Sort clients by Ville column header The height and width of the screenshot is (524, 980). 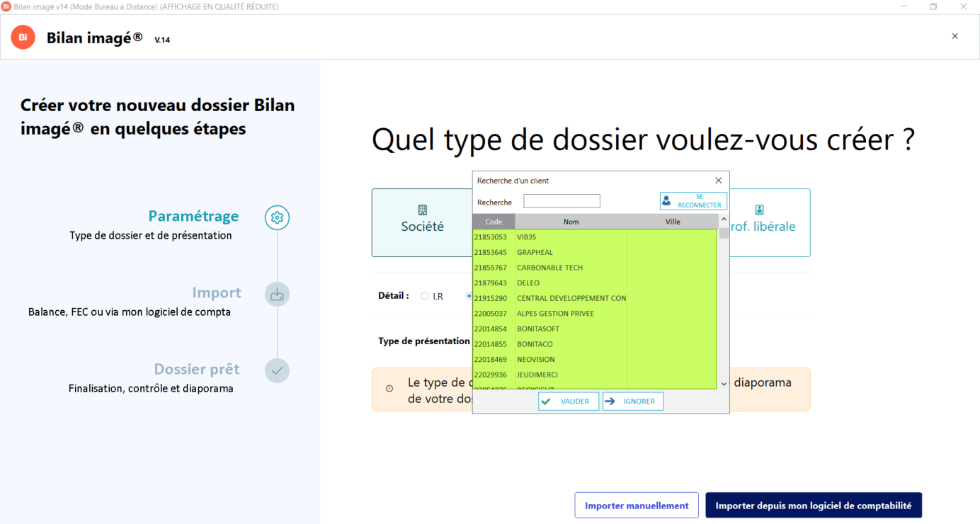[x=672, y=222]
